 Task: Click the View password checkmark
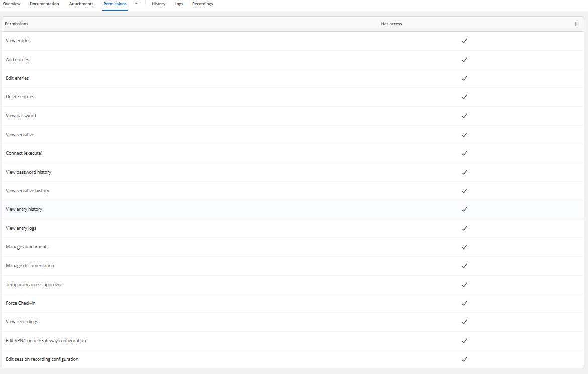click(464, 116)
